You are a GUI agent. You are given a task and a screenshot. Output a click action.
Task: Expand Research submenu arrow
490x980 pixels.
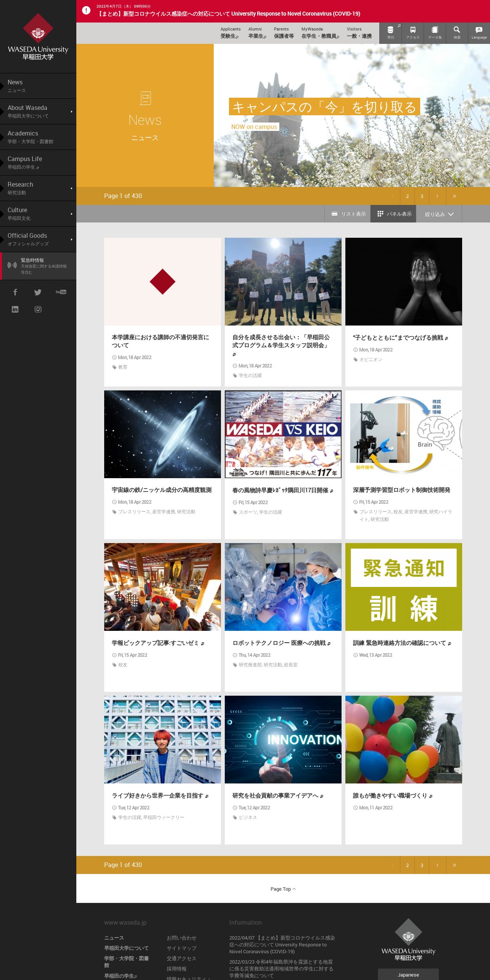[x=71, y=188]
